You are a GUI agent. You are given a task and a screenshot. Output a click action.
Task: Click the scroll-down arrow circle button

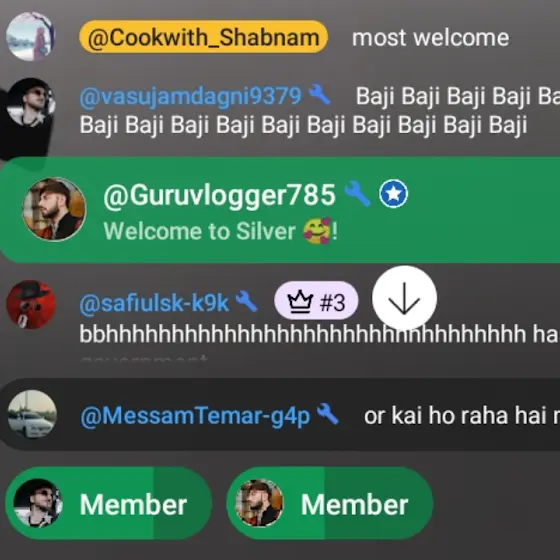pos(404,298)
